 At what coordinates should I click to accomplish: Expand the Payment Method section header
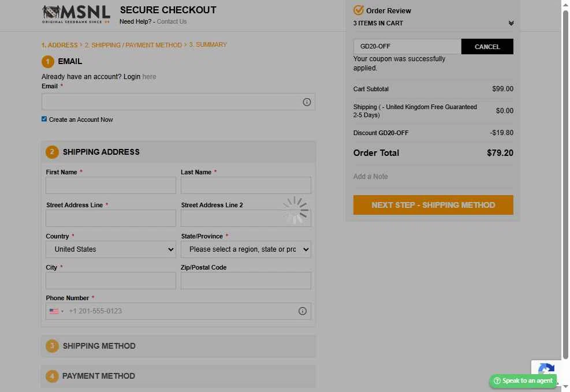(x=178, y=376)
